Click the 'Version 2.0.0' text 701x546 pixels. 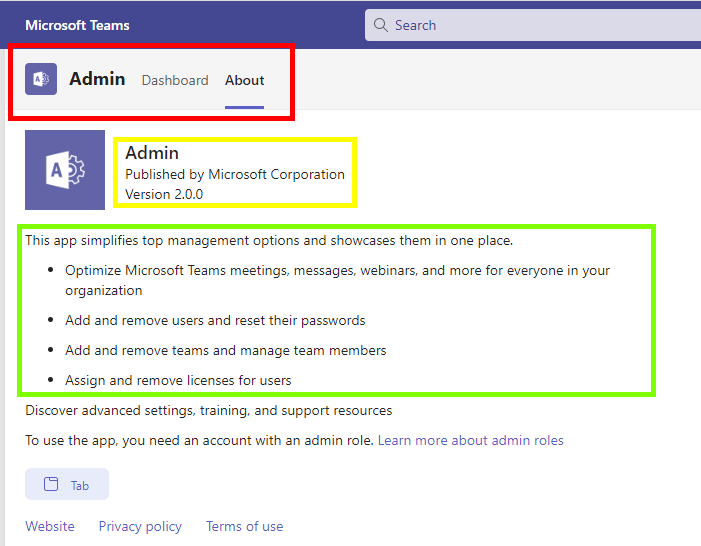pos(164,195)
